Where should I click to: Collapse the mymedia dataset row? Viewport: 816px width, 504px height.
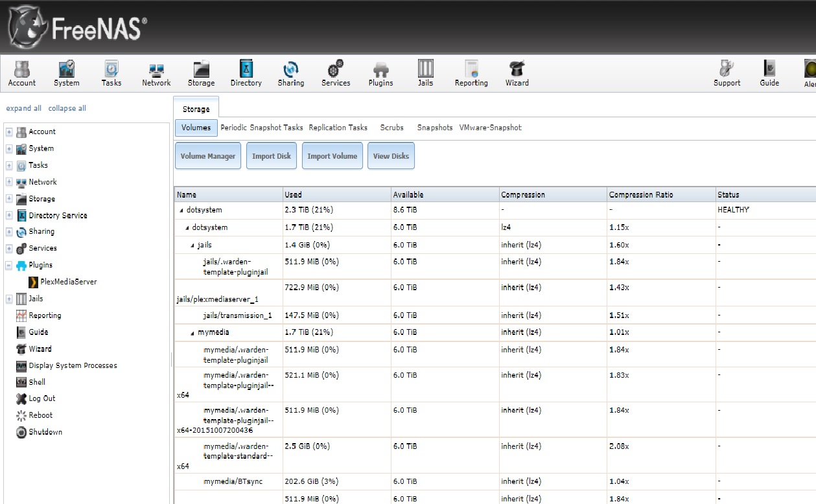[x=192, y=333]
